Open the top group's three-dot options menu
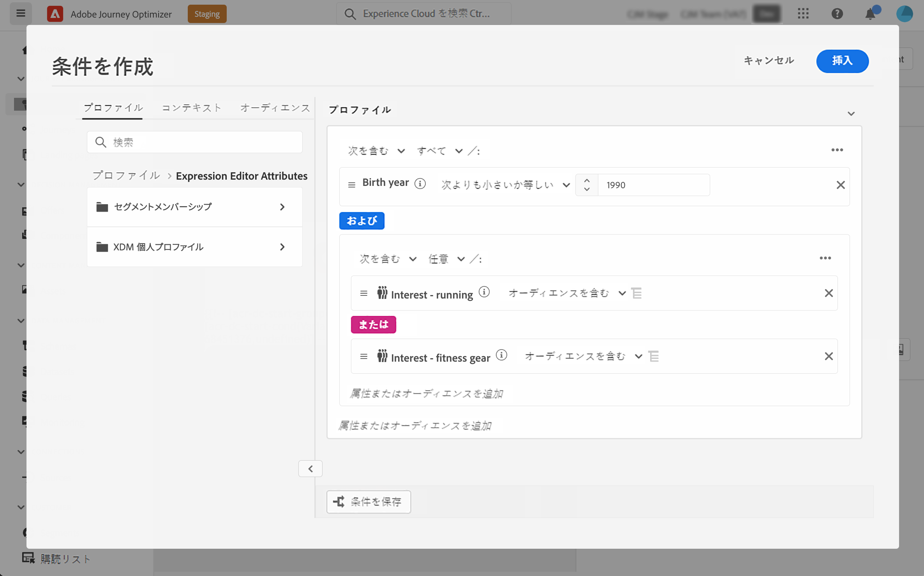This screenshot has width=924, height=576. pyautogui.click(x=837, y=150)
